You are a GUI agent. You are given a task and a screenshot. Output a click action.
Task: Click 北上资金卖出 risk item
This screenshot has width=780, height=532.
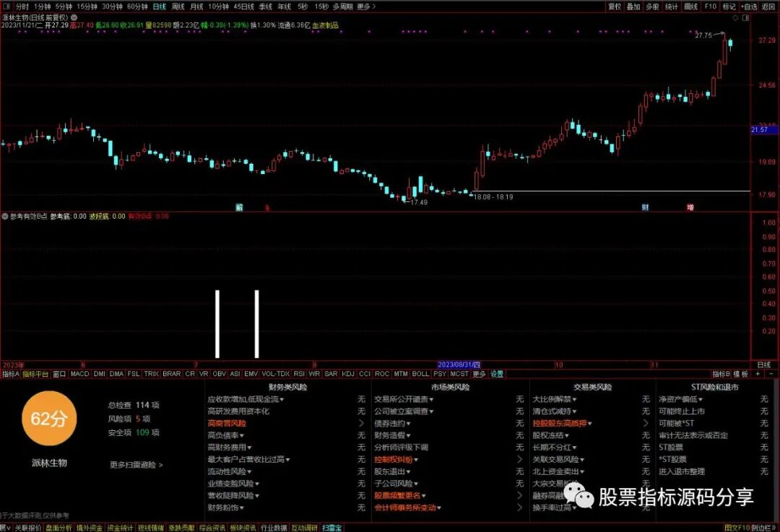coord(558,471)
